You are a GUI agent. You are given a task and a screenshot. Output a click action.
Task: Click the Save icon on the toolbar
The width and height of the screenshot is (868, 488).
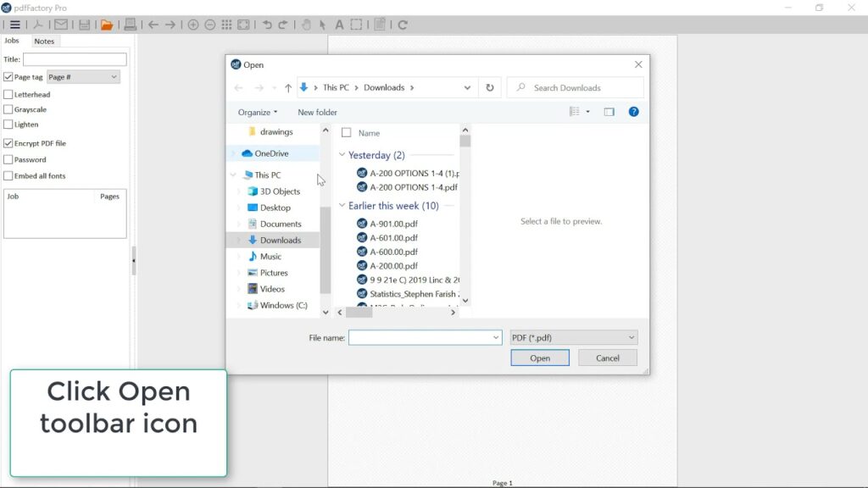pyautogui.click(x=84, y=25)
